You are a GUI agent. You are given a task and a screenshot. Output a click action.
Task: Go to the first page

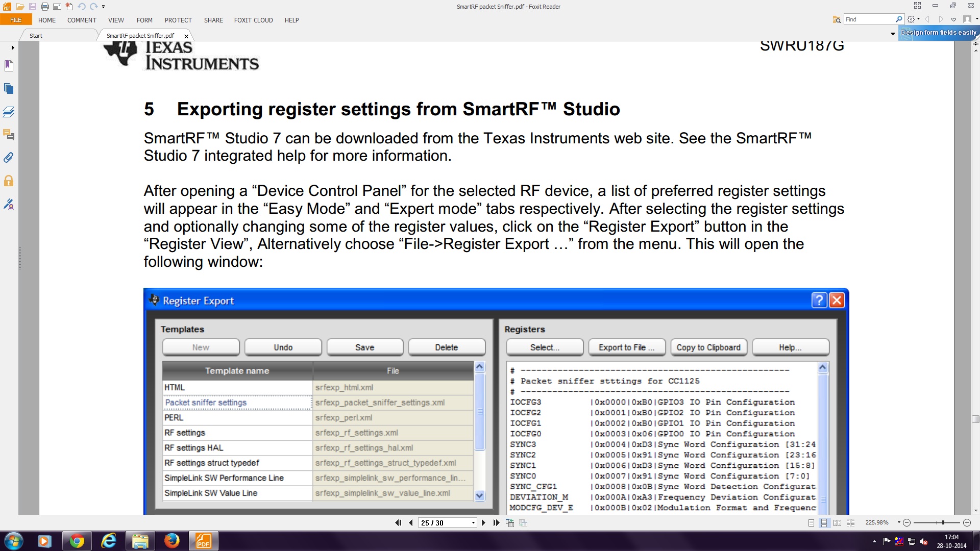pos(398,522)
